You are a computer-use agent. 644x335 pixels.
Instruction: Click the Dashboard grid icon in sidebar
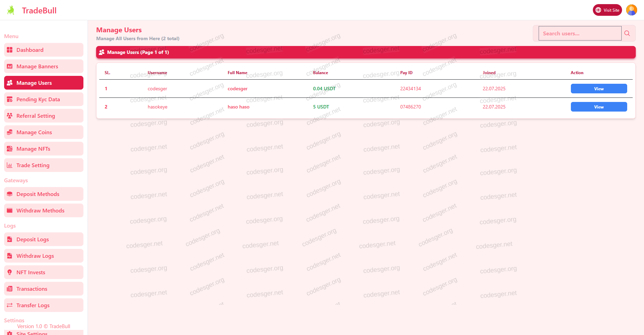10,50
